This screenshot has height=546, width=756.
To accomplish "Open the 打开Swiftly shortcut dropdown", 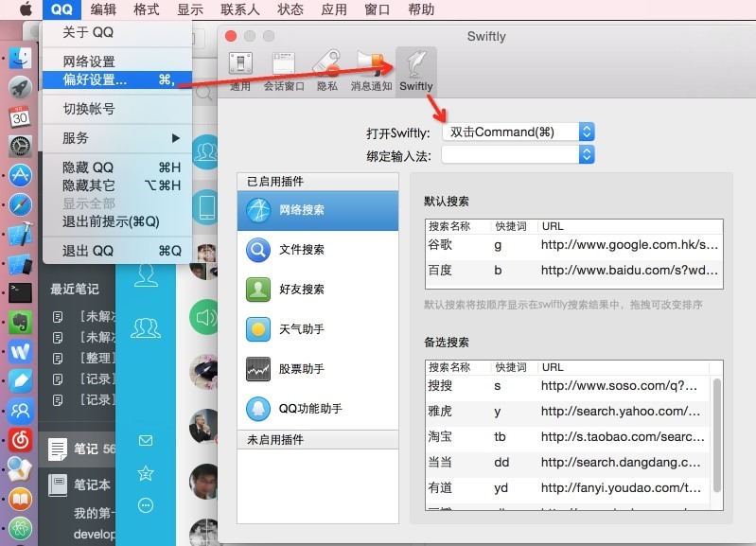I will (518, 132).
